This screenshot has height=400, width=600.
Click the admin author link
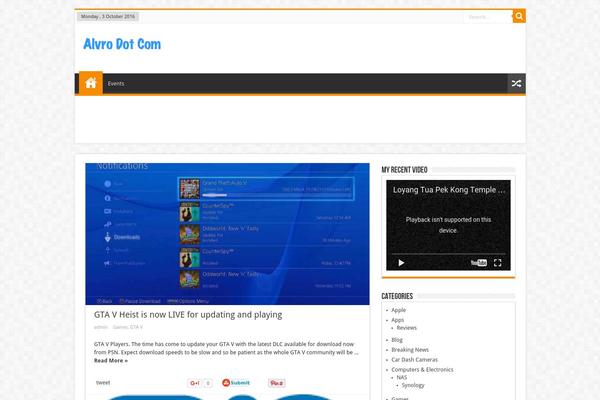pos(101,327)
